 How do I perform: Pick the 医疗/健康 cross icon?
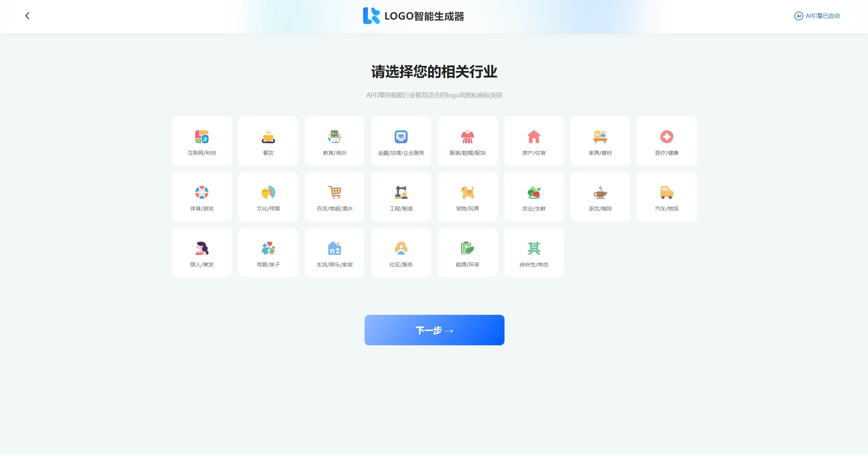pos(667,137)
